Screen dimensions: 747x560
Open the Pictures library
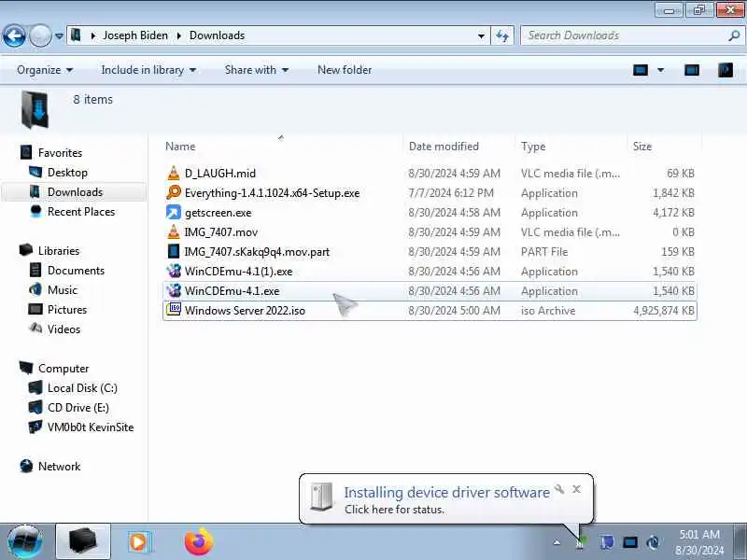pos(67,310)
